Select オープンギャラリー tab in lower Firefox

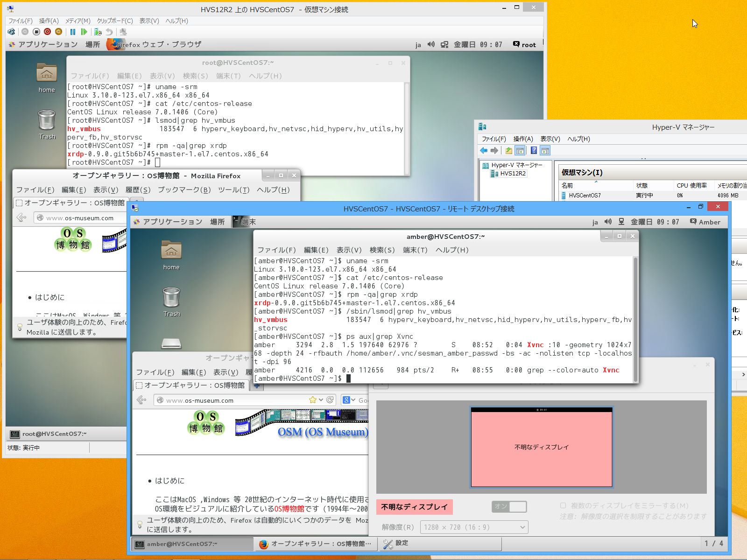click(191, 385)
